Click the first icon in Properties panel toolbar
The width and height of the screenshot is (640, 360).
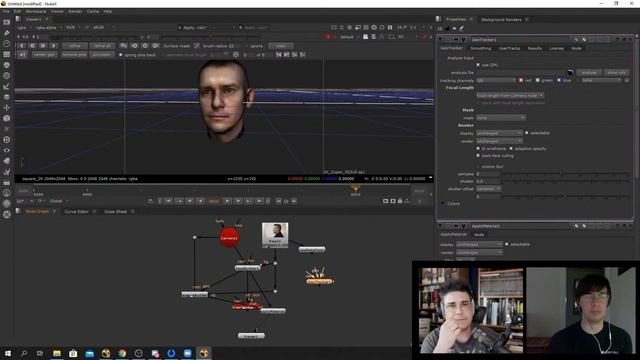[440, 29]
